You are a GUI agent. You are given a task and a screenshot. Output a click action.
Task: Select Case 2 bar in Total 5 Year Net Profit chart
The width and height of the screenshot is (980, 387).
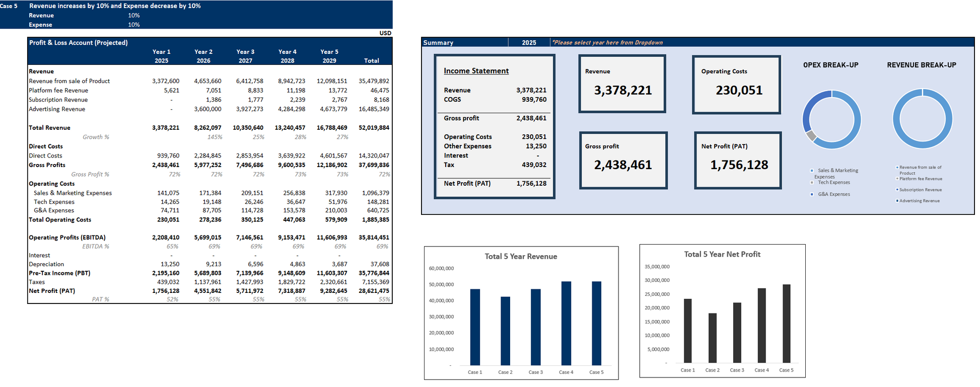click(712, 338)
